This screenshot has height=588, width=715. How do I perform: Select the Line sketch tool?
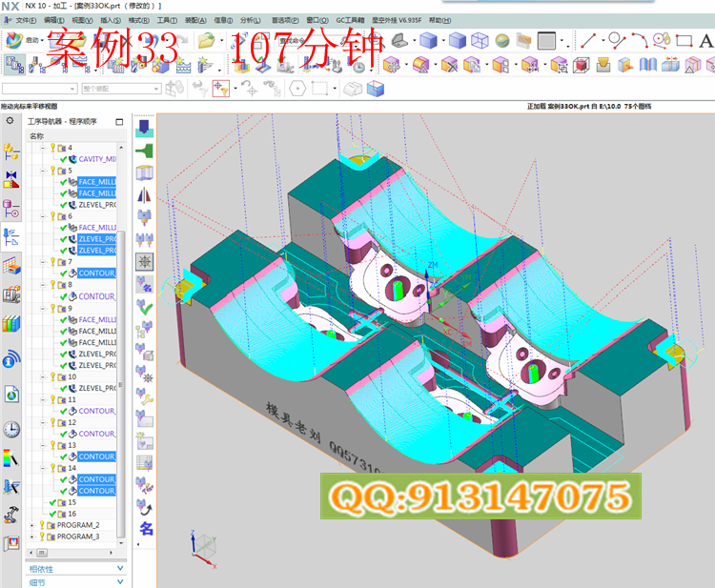[588, 41]
